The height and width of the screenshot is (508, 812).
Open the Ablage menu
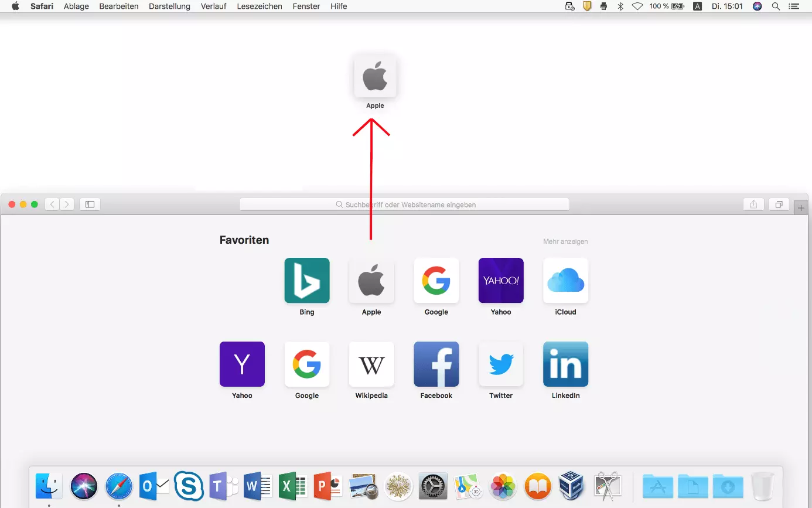(x=76, y=6)
